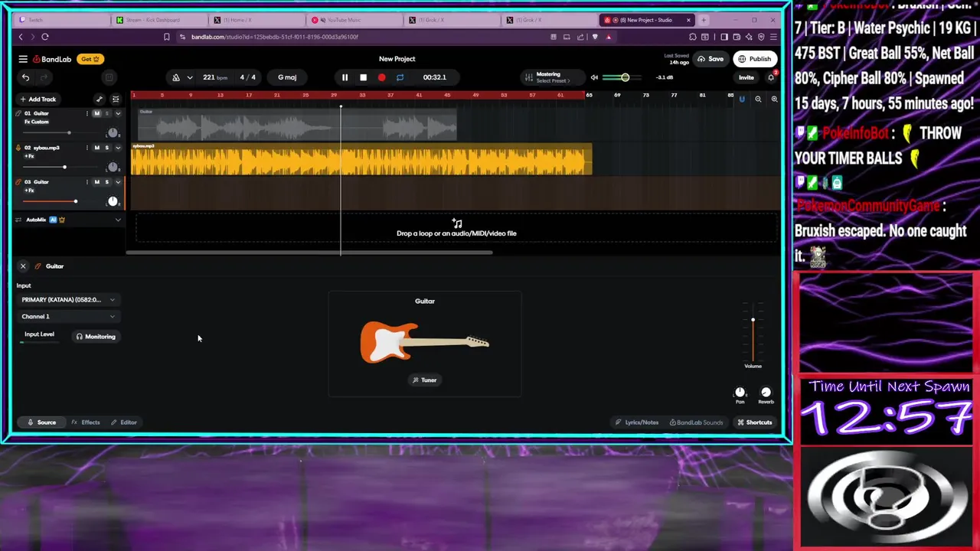Publish the project
The image size is (980, 551).
754,59
